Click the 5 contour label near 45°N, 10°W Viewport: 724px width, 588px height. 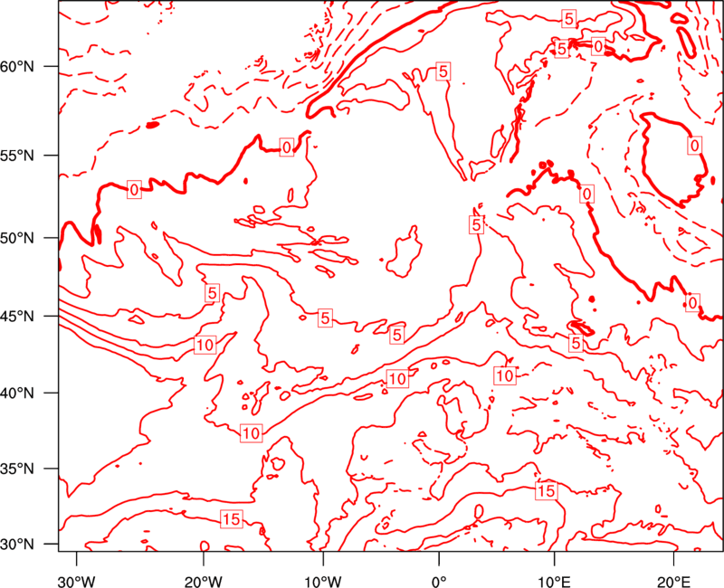click(325, 318)
